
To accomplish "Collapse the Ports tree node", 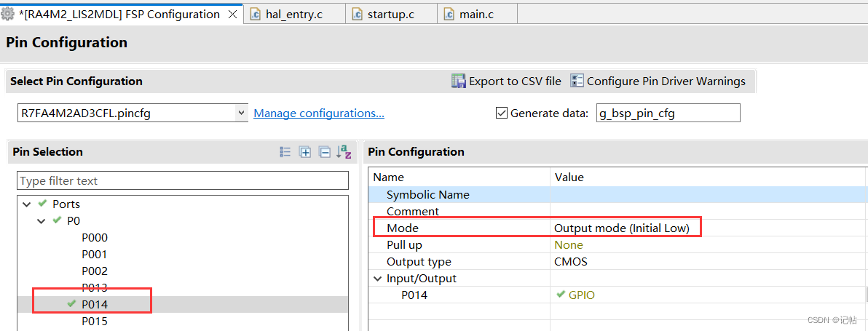I will 27,204.
